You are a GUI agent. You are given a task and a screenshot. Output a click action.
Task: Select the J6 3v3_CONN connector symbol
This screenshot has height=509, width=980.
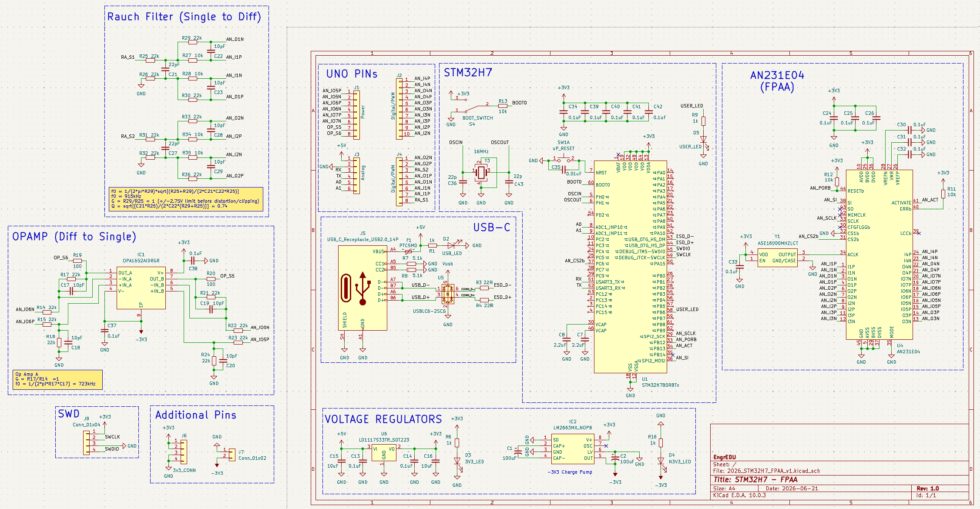[x=184, y=452]
